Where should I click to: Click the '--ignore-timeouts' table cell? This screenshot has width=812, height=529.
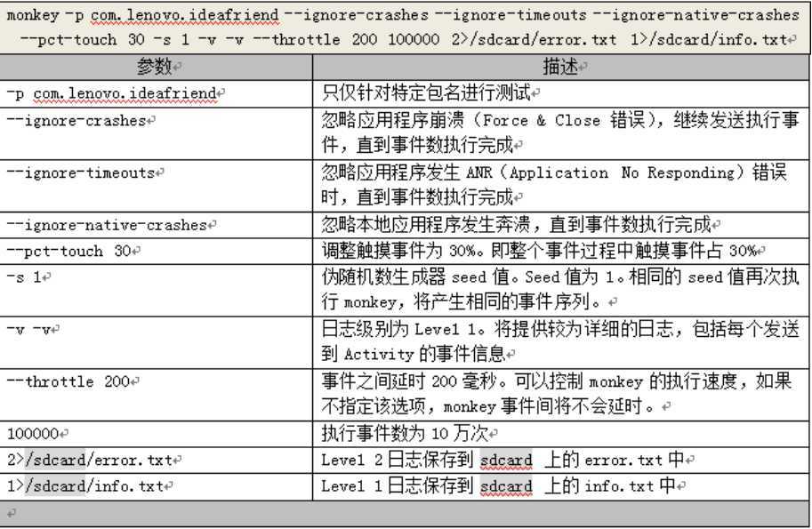point(156,186)
